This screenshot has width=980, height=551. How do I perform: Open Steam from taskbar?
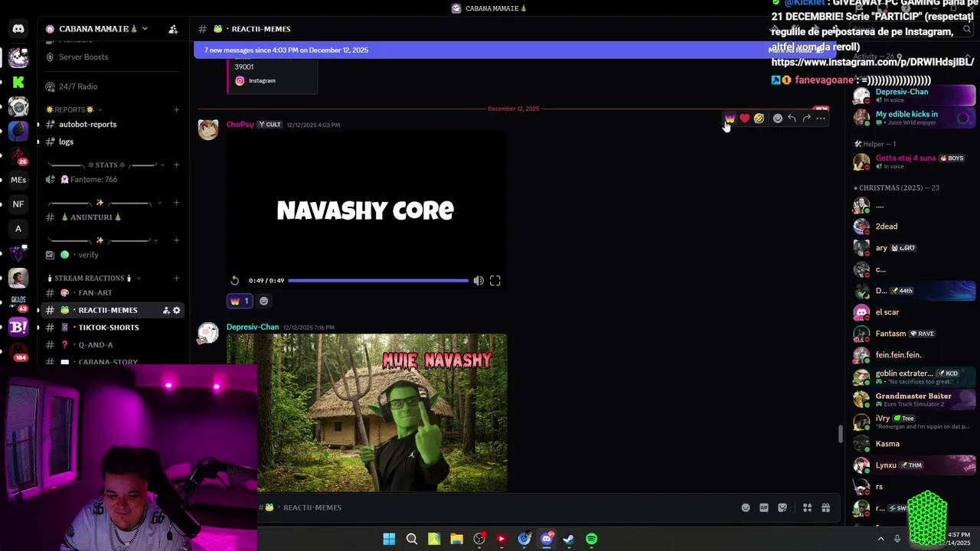(x=569, y=539)
